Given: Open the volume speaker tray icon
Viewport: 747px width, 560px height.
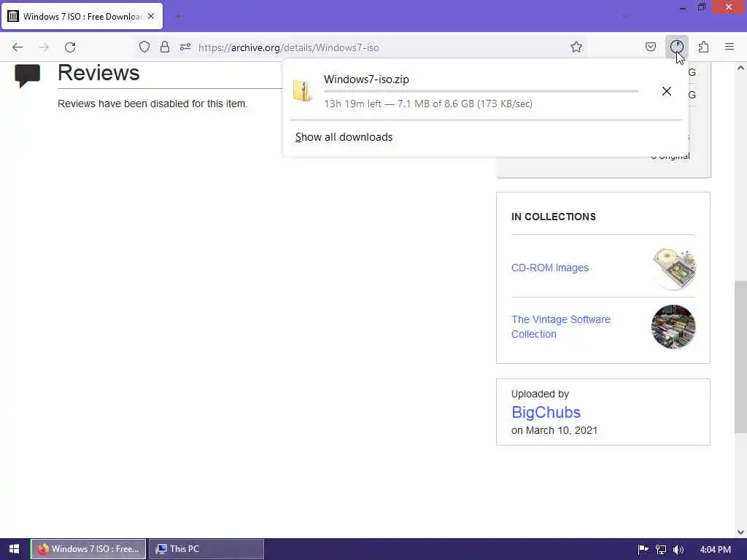Looking at the screenshot, I should 678,550.
